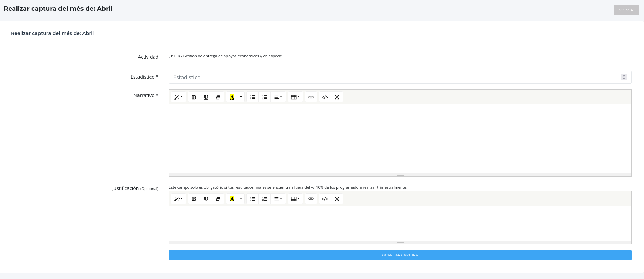Click the GUARDAR CAPTURA button

(400, 255)
